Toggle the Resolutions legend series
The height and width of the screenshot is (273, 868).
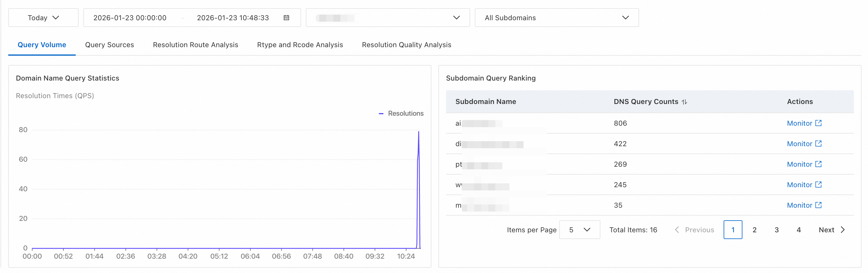(401, 114)
